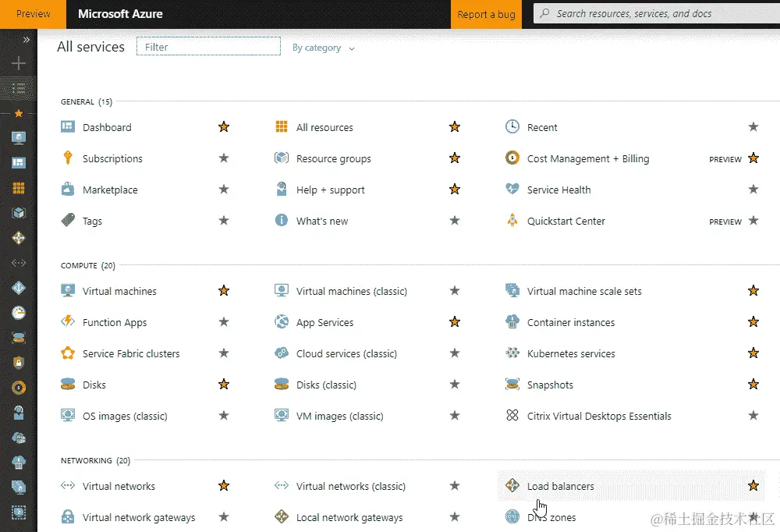Screen dimensions: 780x532
Task: Favorite Subscriptions using its star
Action: 224,158
